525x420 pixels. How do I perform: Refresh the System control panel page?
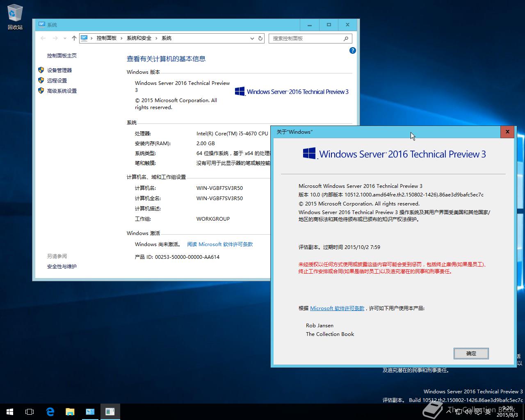click(x=260, y=38)
